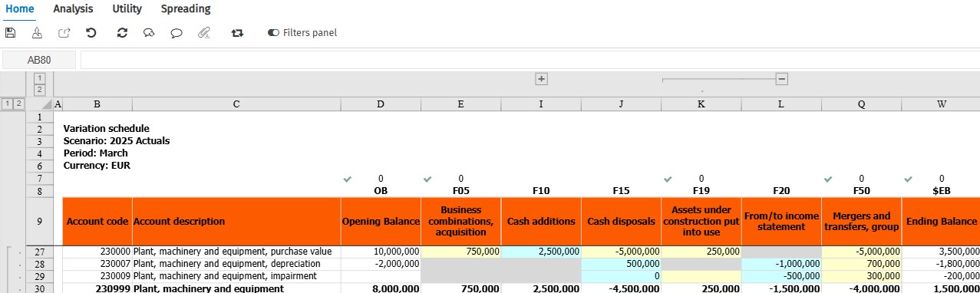The image size is (980, 293).
Task: Click column outline level 2 button
Action: 40,90
